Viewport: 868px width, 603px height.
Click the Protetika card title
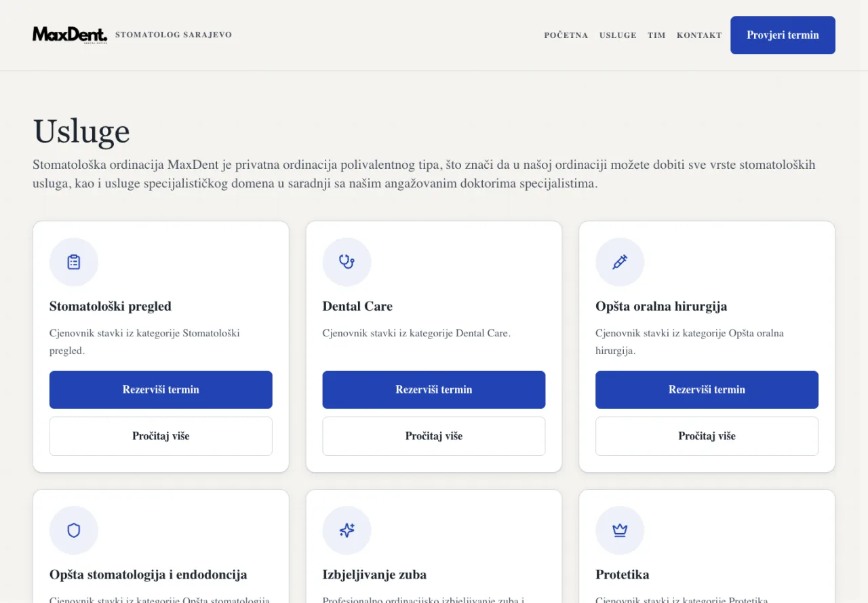[x=623, y=575]
